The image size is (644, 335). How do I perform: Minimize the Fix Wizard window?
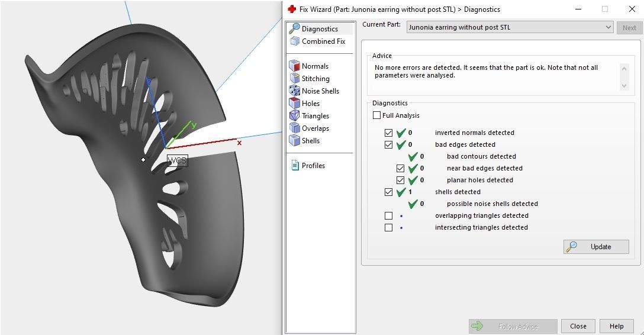pos(578,9)
